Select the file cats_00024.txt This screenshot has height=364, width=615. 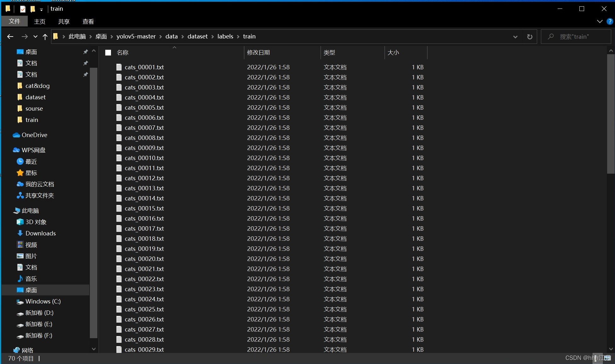[x=144, y=299]
